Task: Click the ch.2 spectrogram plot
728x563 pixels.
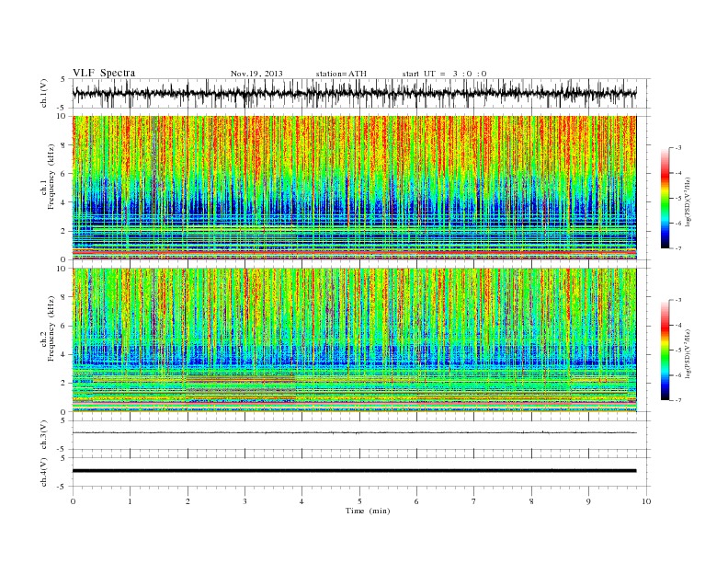Action: pyautogui.click(x=354, y=339)
